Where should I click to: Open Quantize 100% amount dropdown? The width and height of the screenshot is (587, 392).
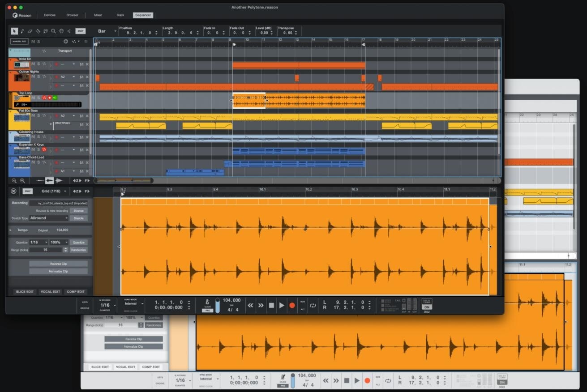[x=59, y=242]
